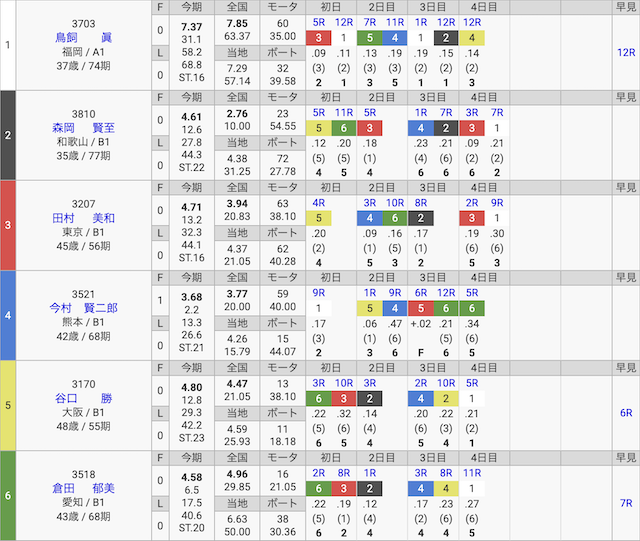Screen dimensions: 640x541
Task: Click 田村's 初日 4R race link
Action: (318, 202)
